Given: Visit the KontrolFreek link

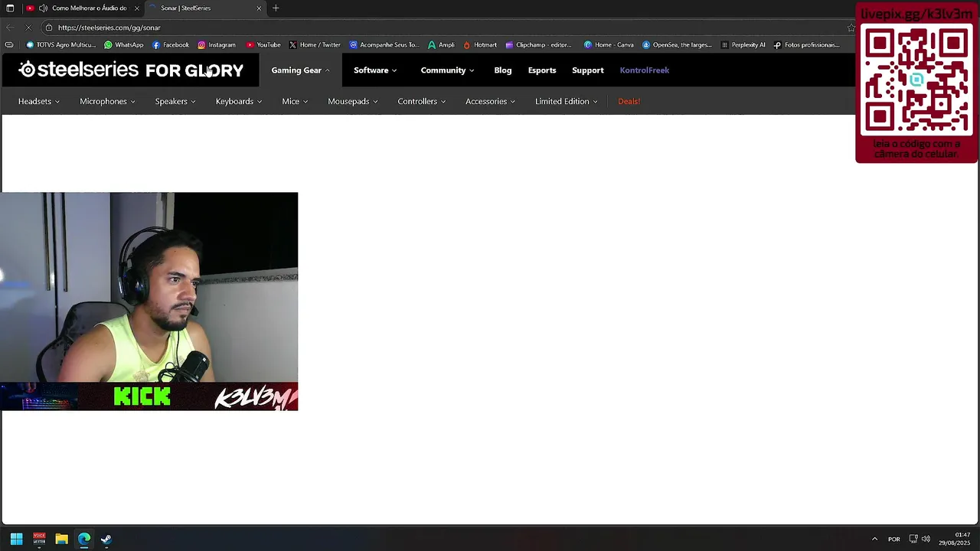Looking at the screenshot, I should click(x=645, y=70).
